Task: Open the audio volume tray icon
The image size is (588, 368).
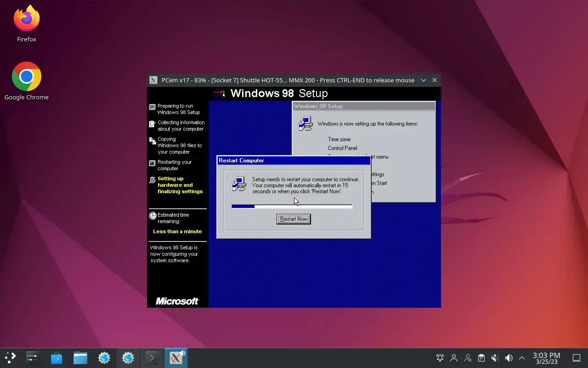Action: 509,358
